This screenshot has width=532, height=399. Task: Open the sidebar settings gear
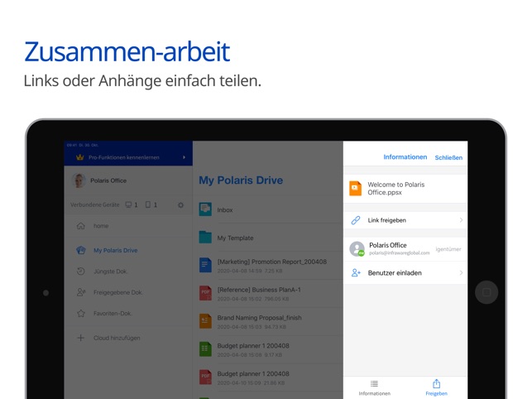pyautogui.click(x=180, y=204)
